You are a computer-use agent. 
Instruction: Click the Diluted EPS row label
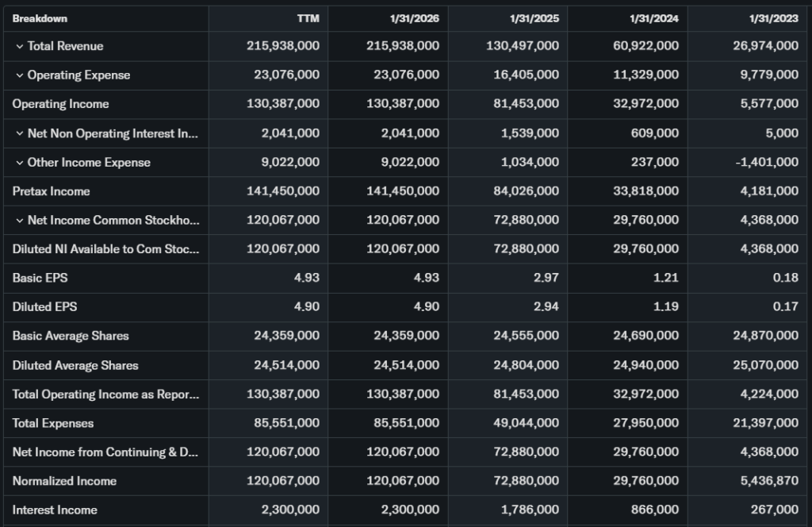(44, 306)
